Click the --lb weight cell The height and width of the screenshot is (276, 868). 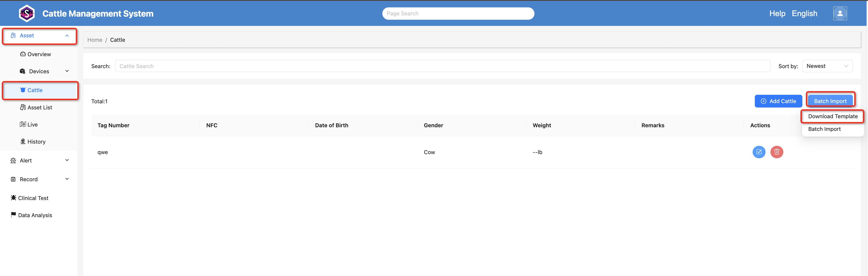click(537, 152)
